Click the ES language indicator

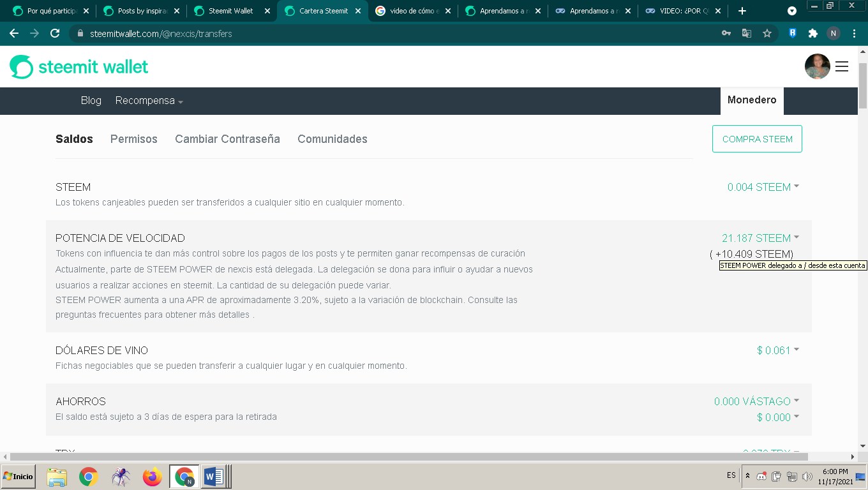coord(731,475)
